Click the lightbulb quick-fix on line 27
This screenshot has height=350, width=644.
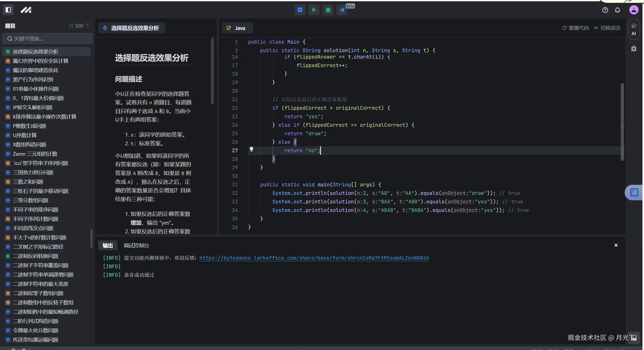point(252,150)
